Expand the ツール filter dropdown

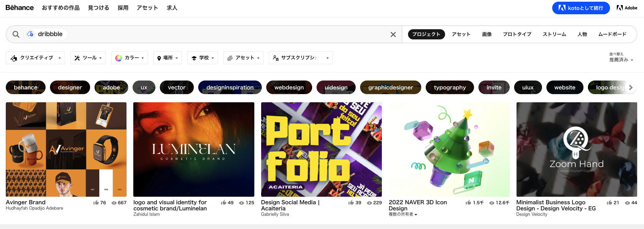(88, 58)
